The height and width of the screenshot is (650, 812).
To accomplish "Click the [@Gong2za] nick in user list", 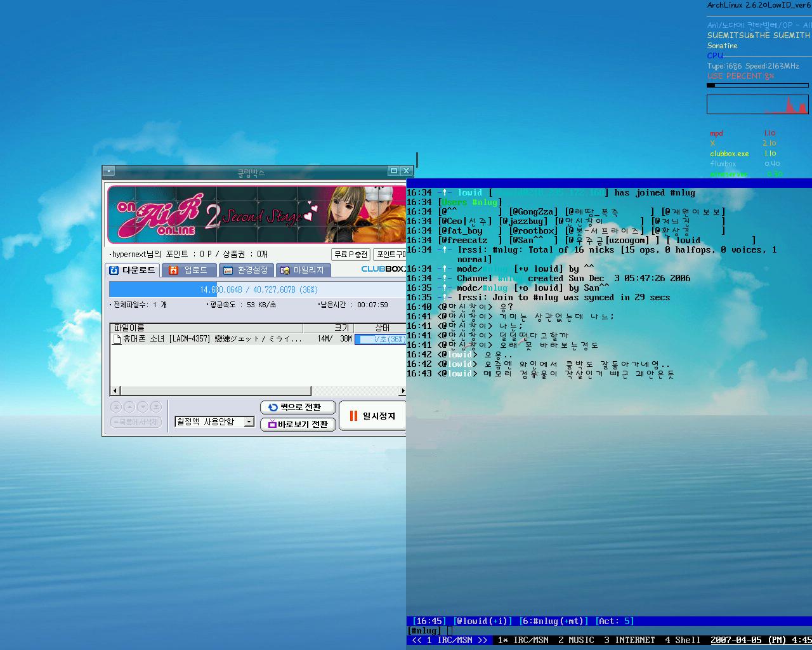I will tap(534, 211).
